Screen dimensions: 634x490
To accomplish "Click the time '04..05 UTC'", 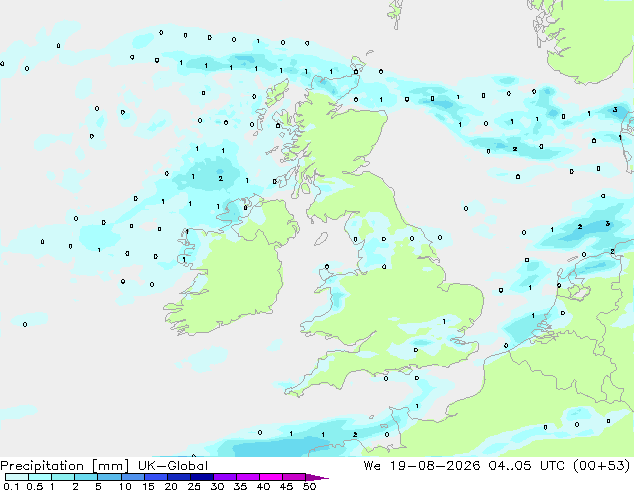I will tap(526, 466).
